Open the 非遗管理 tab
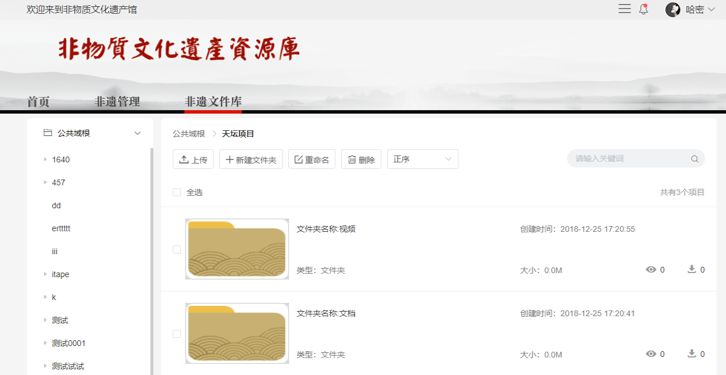Viewport: 726px width, 375px height. point(117,102)
